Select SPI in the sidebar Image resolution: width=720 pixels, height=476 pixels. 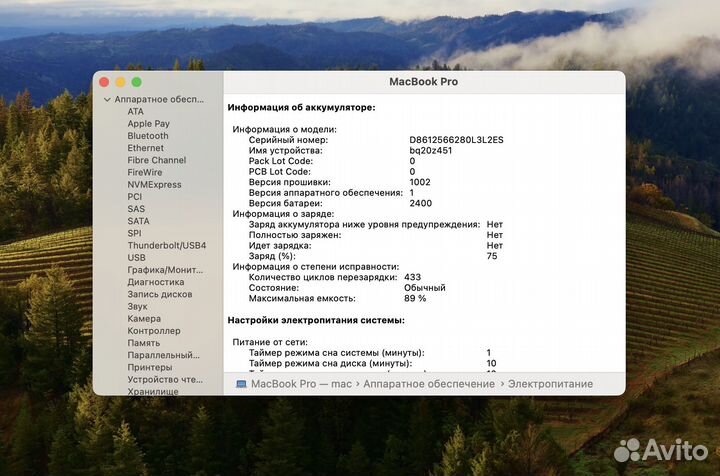[134, 233]
